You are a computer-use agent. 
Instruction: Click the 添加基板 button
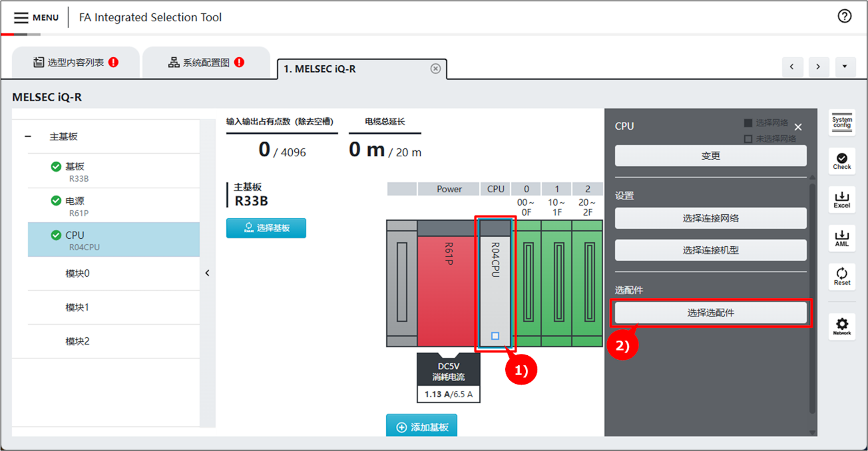(421, 427)
